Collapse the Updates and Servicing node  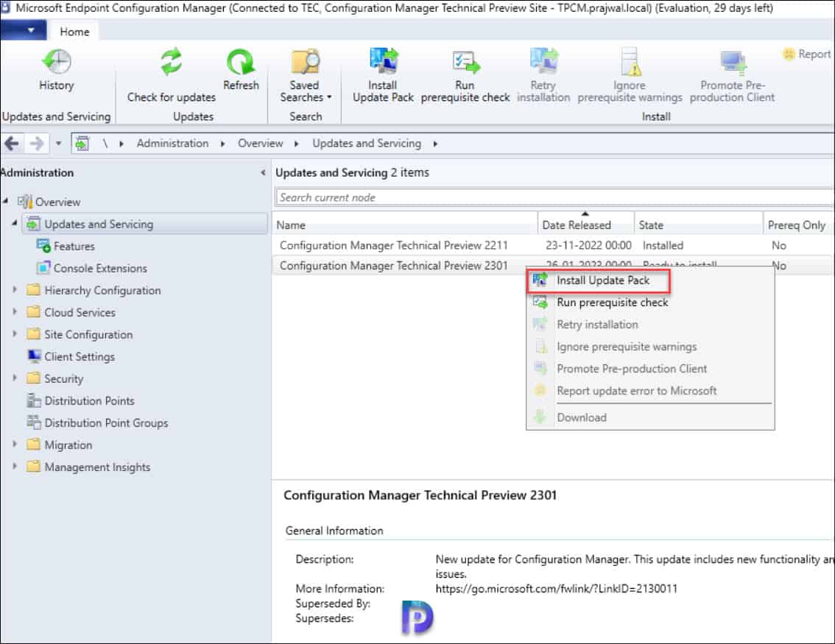click(x=15, y=223)
